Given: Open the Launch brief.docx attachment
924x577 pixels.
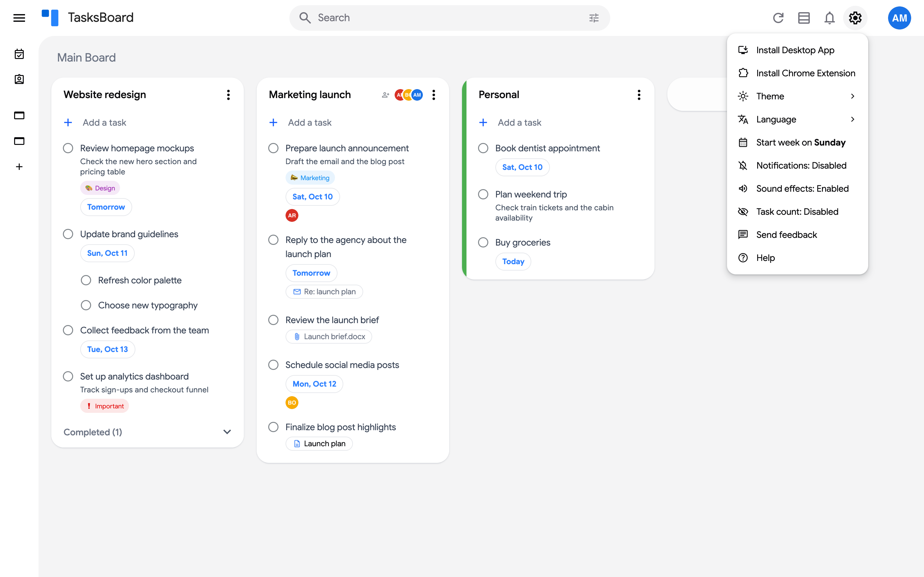Looking at the screenshot, I should point(329,337).
